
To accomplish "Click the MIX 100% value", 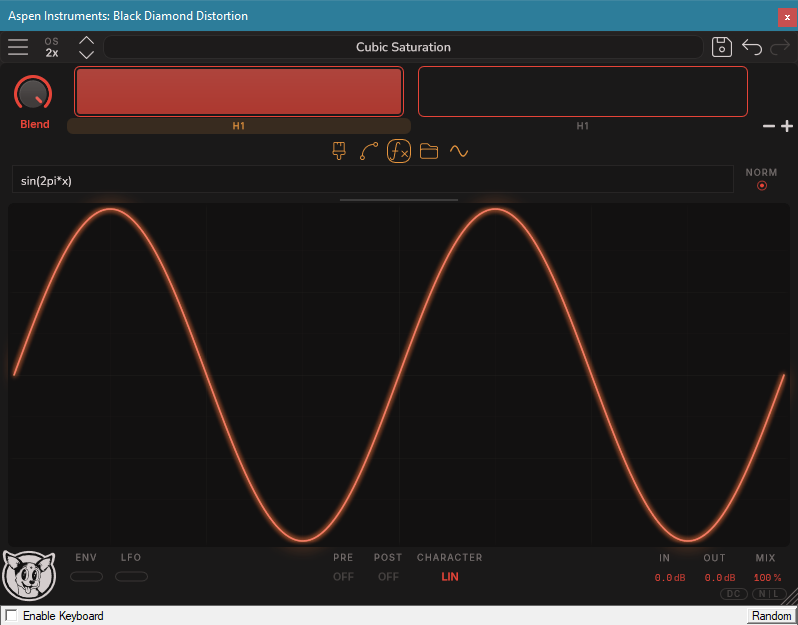I will click(x=767, y=578).
